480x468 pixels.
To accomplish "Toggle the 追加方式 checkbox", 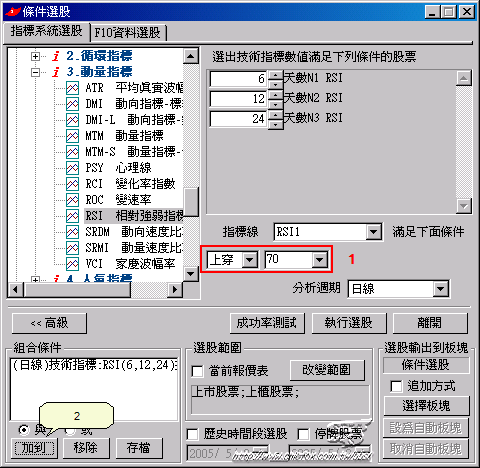I will point(396,387).
